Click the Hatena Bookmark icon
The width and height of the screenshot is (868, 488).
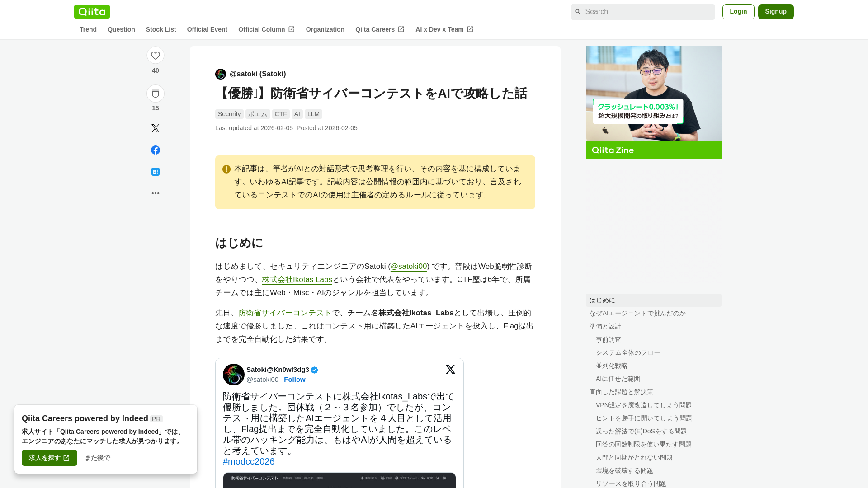tap(156, 172)
